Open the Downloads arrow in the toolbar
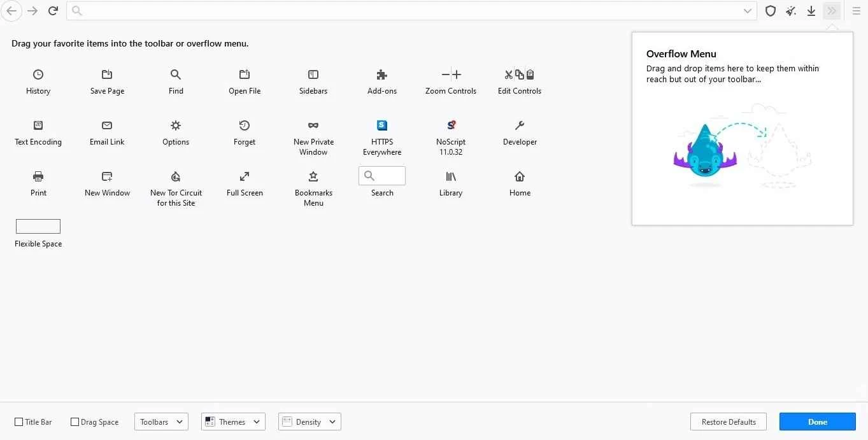The height and width of the screenshot is (440, 868). (811, 11)
